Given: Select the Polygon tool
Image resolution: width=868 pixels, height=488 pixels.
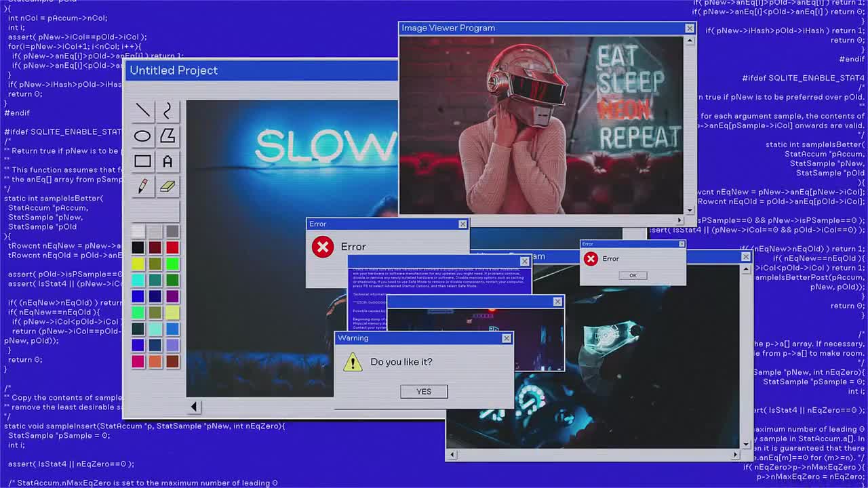Looking at the screenshot, I should [167, 135].
